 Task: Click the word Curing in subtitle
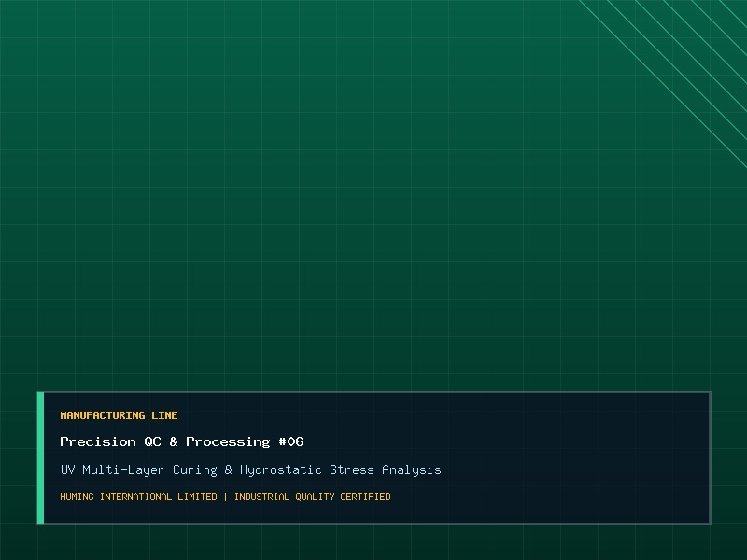[x=194, y=470]
